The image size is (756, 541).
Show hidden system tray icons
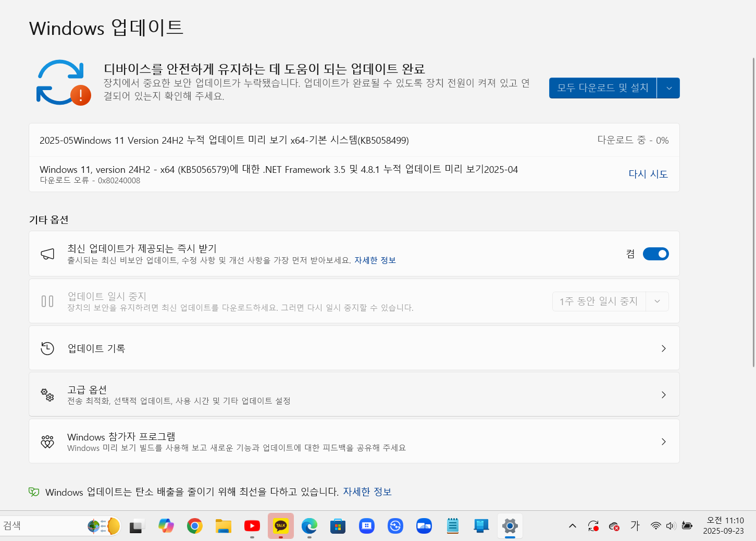point(573,526)
